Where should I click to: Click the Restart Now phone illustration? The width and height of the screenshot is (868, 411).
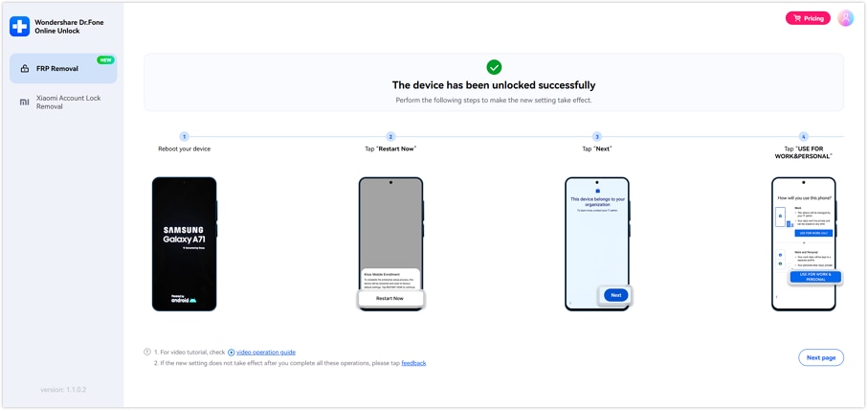point(390,243)
